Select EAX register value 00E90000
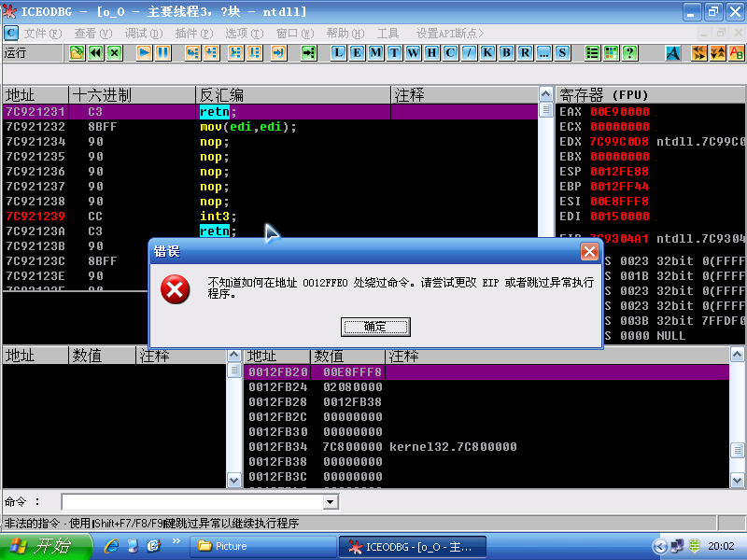 click(619, 112)
